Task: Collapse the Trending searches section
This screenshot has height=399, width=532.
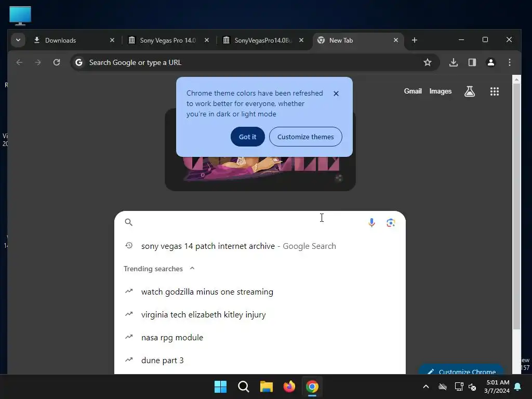Action: pos(192,269)
